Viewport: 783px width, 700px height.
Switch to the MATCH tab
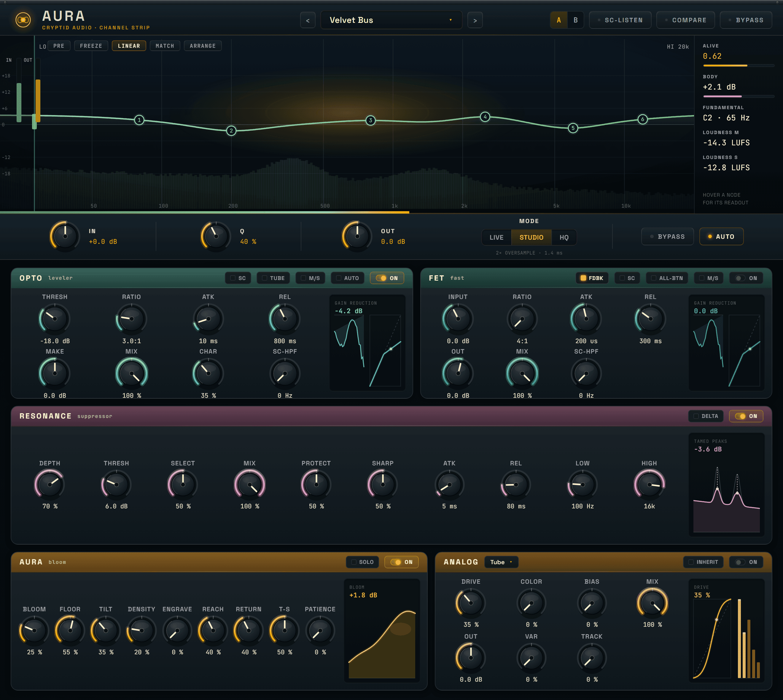click(x=165, y=46)
